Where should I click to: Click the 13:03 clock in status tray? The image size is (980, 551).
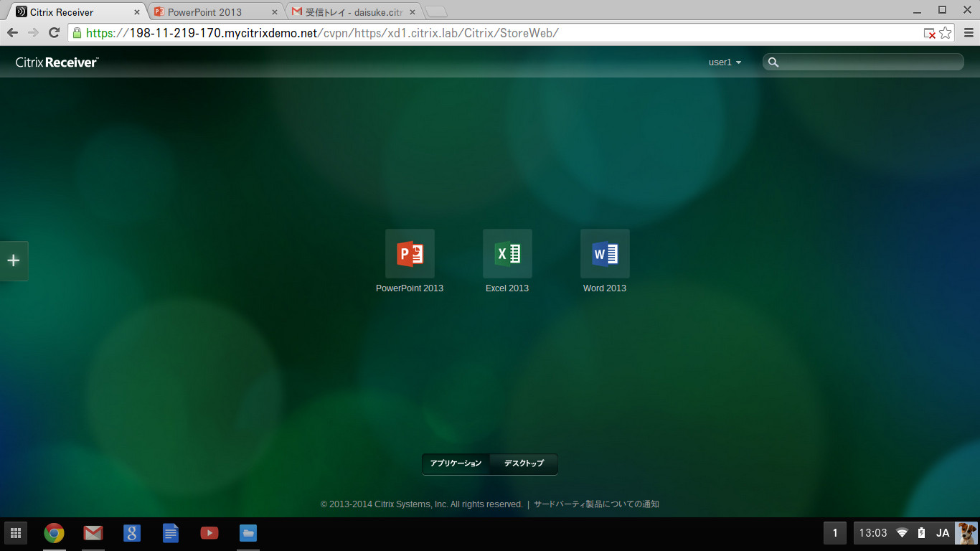[873, 533]
